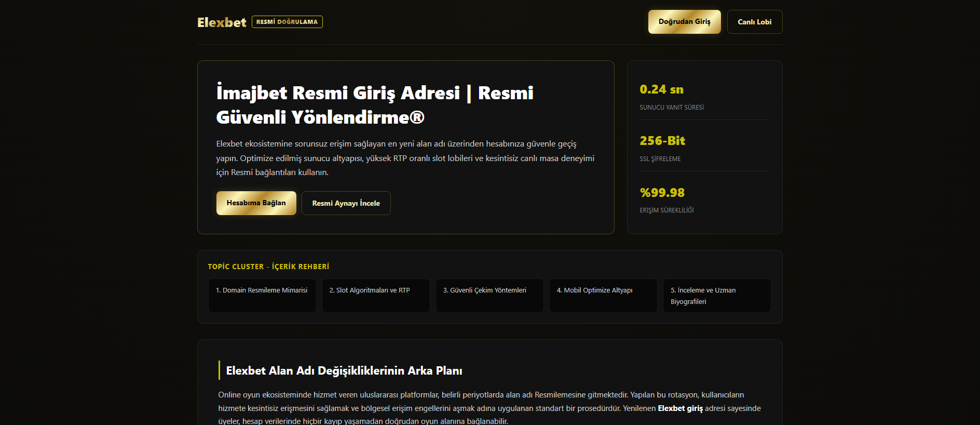Click the RESMİ DOĞRULAMA badge
The height and width of the screenshot is (425, 980).
pyautogui.click(x=287, y=22)
